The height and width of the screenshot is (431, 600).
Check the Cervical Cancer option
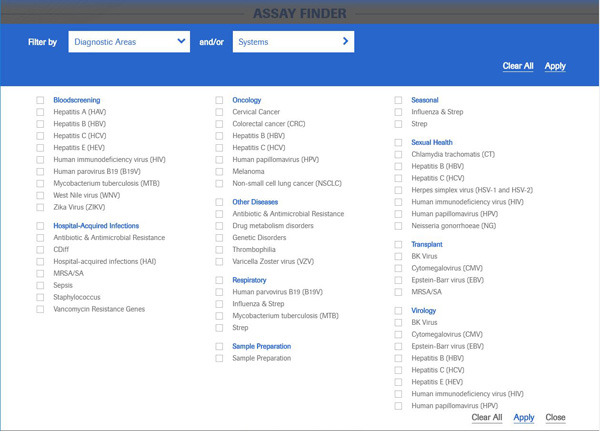pyautogui.click(x=220, y=112)
